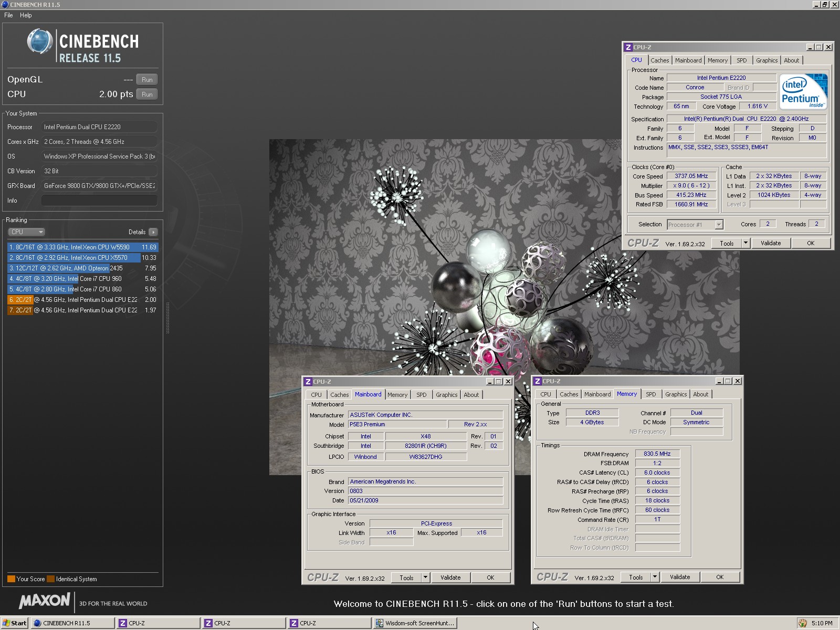Screen dimensions: 840x630
Task: Select ranking entry AMD Opteron 2435
Action: 82,268
